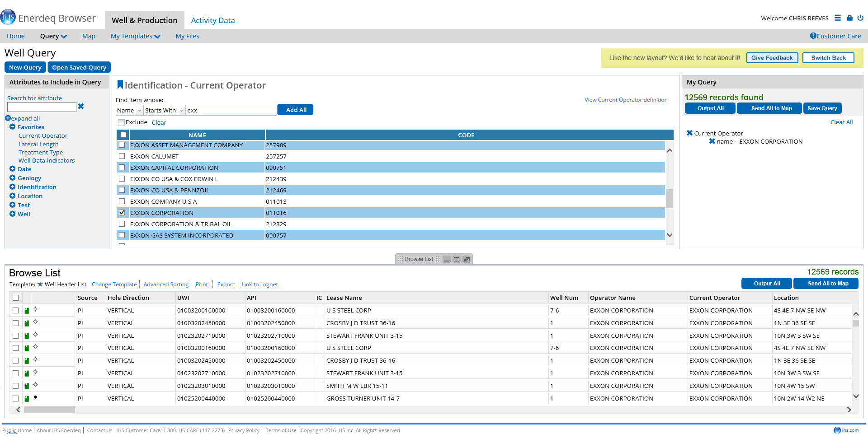Click the IHS logo icon
868x443 pixels.
(8, 17)
